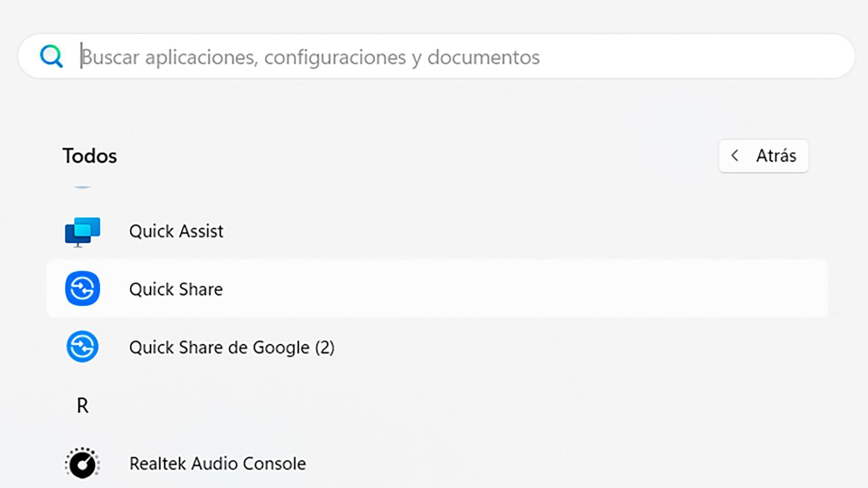
Task: Click the (2) count after Google
Action: point(325,347)
